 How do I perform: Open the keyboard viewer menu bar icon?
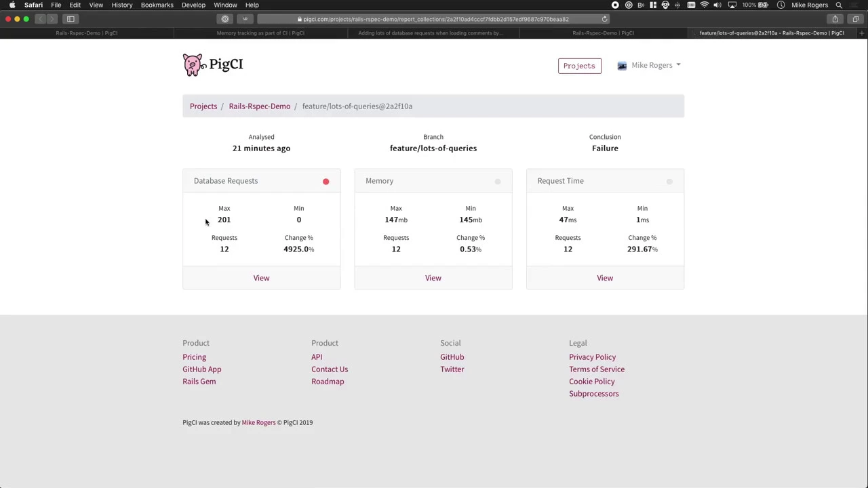(x=691, y=5)
